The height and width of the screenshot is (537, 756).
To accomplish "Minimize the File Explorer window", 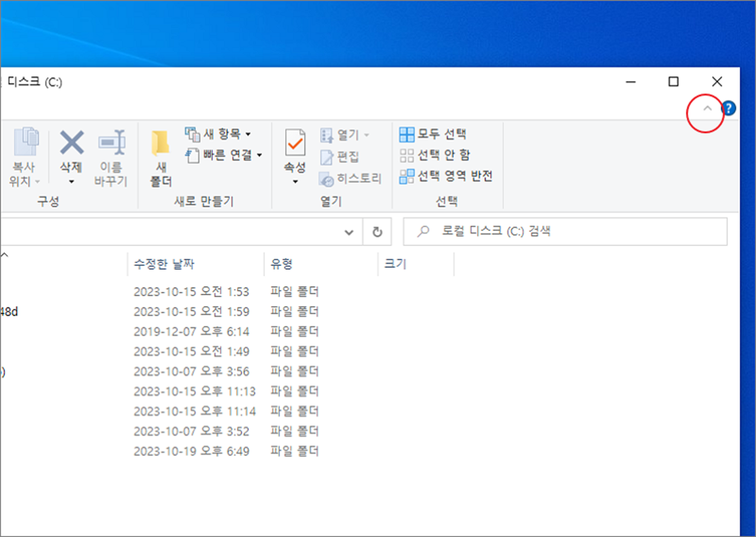I will (x=630, y=82).
